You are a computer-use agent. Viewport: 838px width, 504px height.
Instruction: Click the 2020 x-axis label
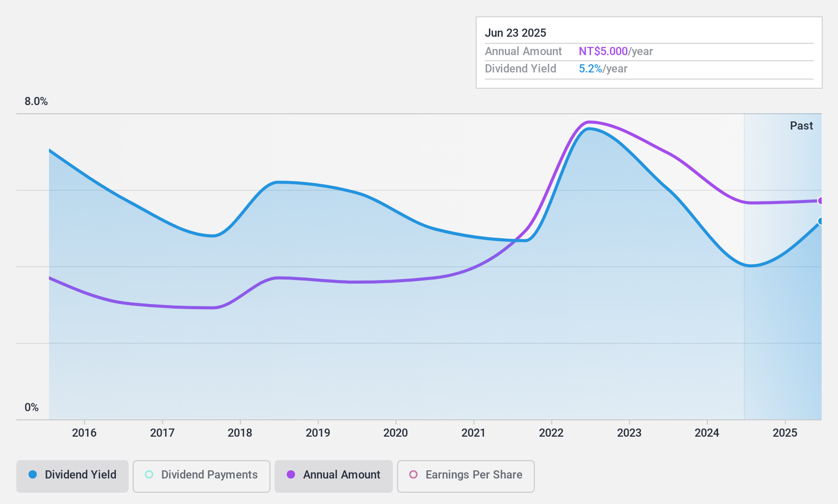pos(396,433)
